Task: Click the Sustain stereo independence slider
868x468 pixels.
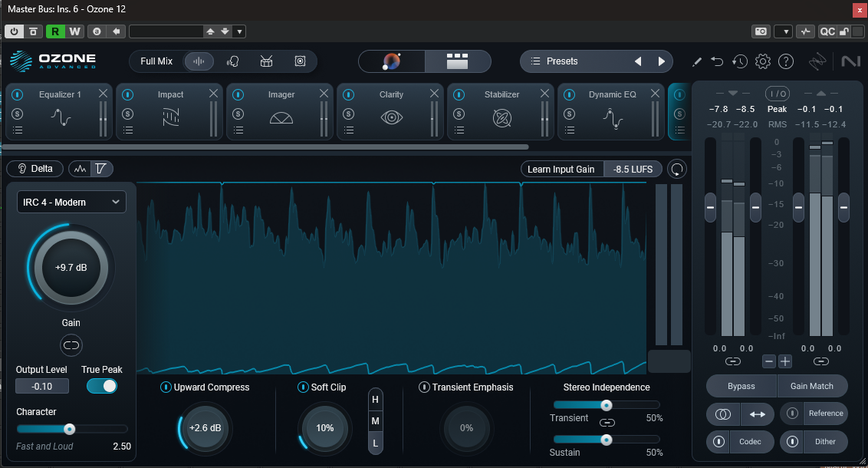Action: coord(607,440)
